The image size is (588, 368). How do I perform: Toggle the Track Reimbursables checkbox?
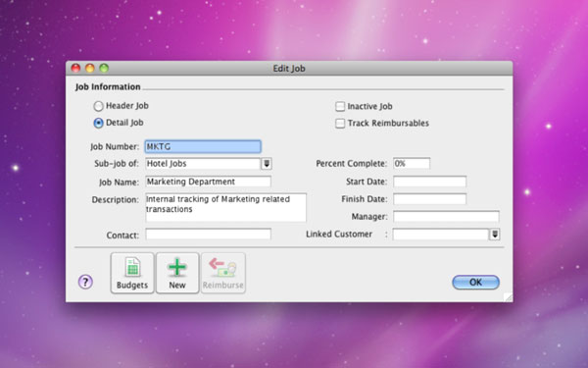coord(340,124)
